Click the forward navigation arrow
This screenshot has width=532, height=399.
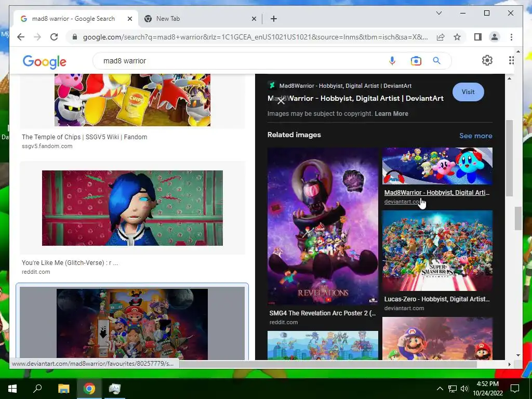point(37,37)
